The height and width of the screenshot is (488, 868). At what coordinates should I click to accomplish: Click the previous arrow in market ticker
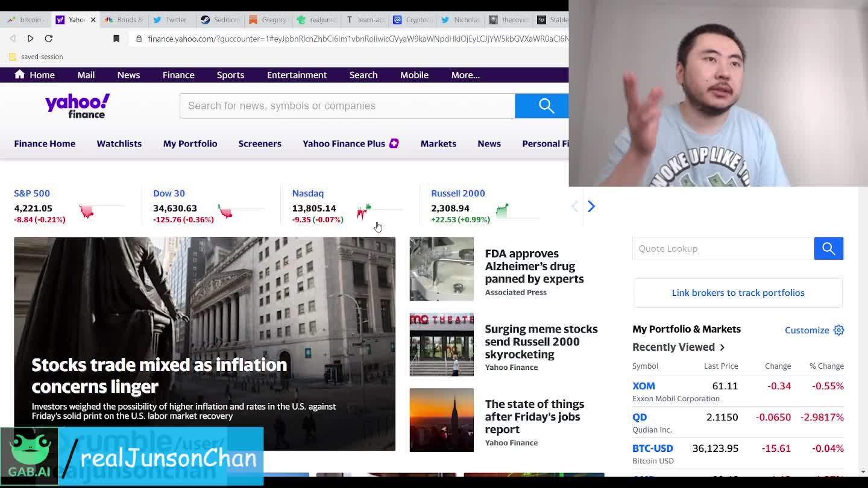pos(574,207)
